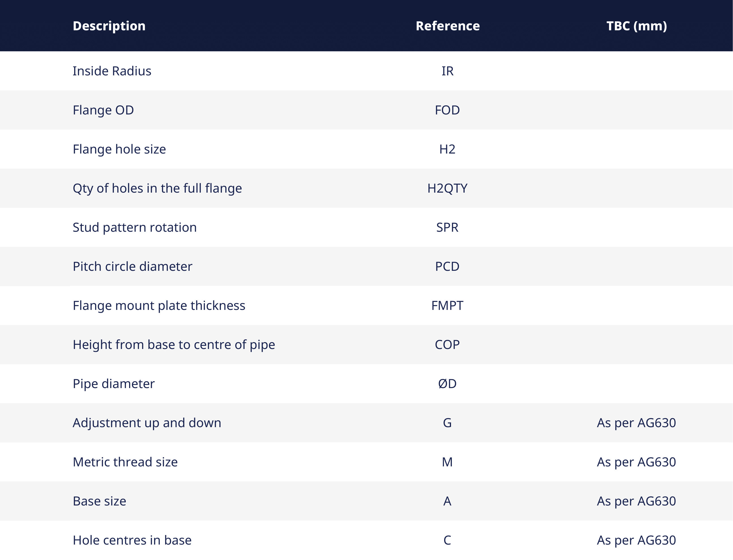Image resolution: width=733 pixels, height=560 pixels.
Task: Select the Inside Radius description cell
Action: tap(112, 71)
